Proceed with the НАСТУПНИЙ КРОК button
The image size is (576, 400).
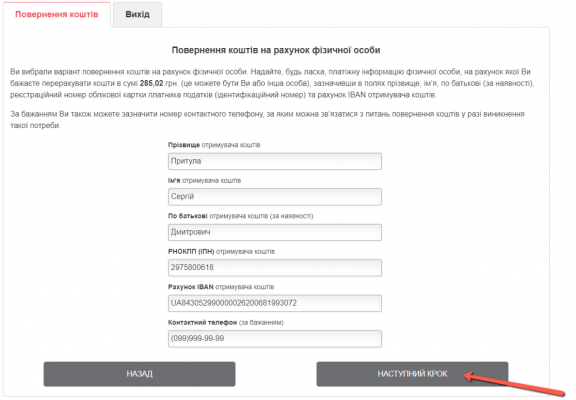tap(412, 374)
